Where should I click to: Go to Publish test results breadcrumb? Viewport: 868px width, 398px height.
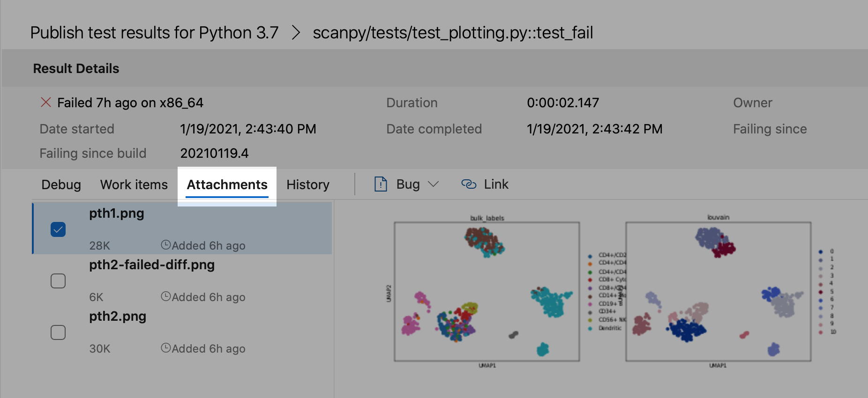154,33
